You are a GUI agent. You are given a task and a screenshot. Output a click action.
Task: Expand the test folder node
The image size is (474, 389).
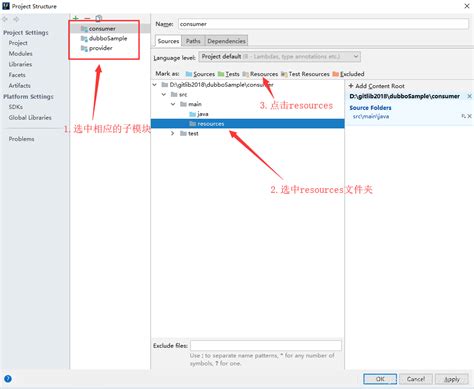172,133
